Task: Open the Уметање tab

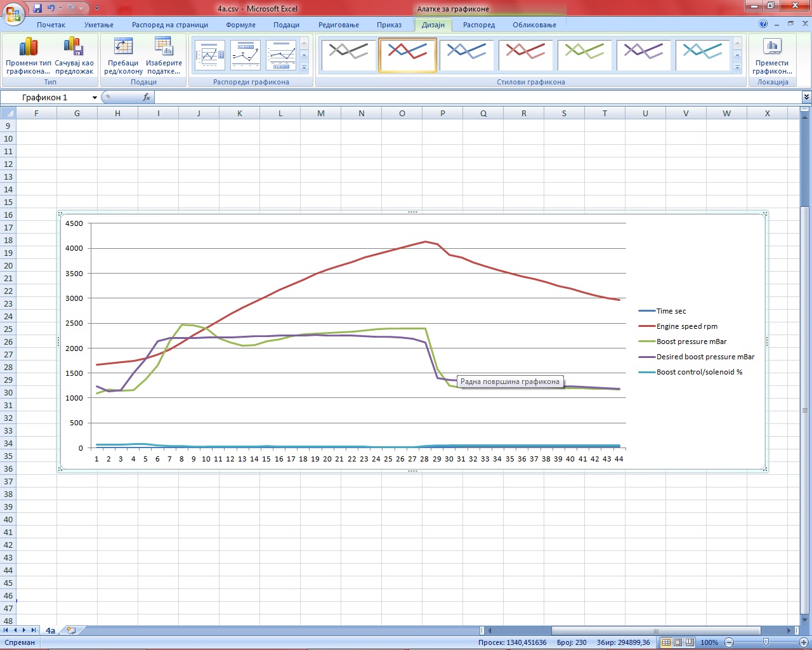Action: point(99,25)
